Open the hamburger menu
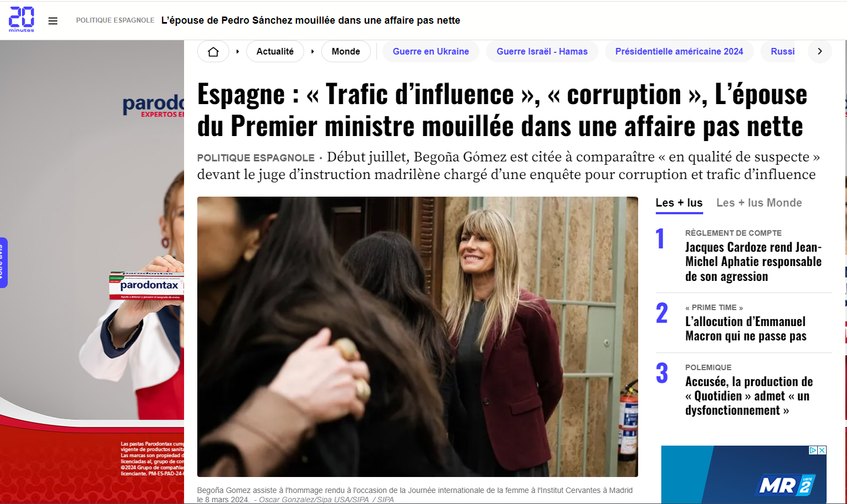The width and height of the screenshot is (847, 504). (x=53, y=21)
